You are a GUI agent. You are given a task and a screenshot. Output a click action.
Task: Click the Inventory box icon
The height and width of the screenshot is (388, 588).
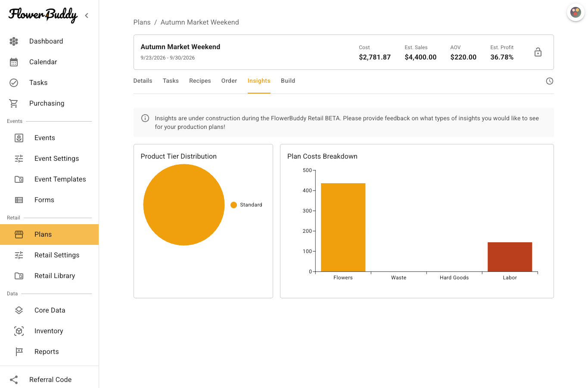pyautogui.click(x=19, y=331)
